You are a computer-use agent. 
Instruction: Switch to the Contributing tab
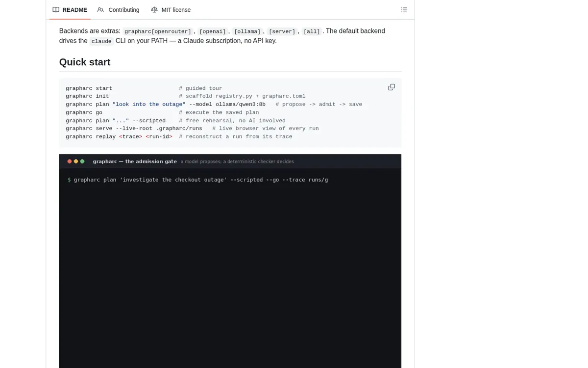(x=118, y=10)
